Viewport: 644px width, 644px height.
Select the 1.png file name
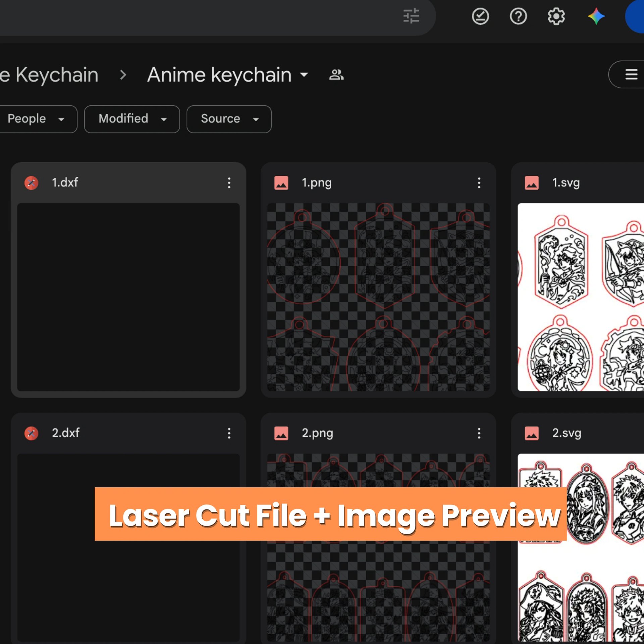click(317, 183)
